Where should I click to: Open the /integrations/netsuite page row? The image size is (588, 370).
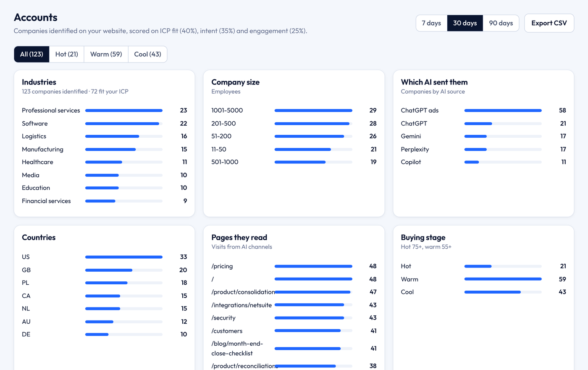pos(294,305)
